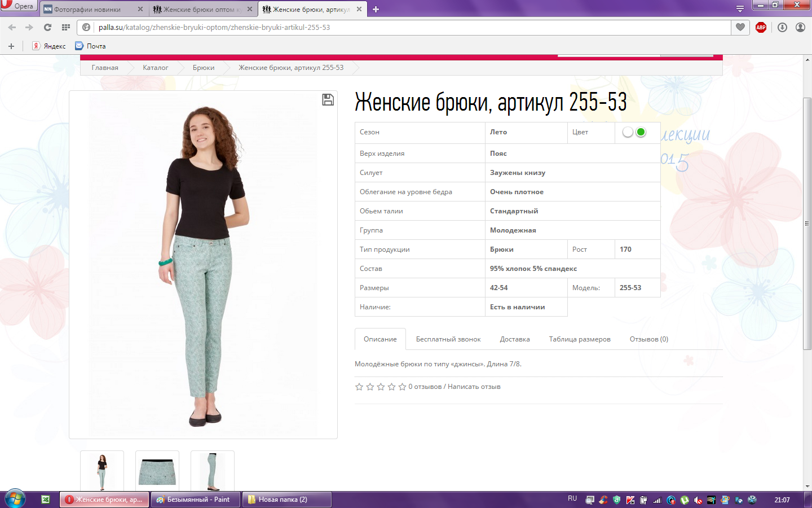This screenshot has height=508, width=812.
Task: Open the Таблица размеров tab
Action: (580, 339)
